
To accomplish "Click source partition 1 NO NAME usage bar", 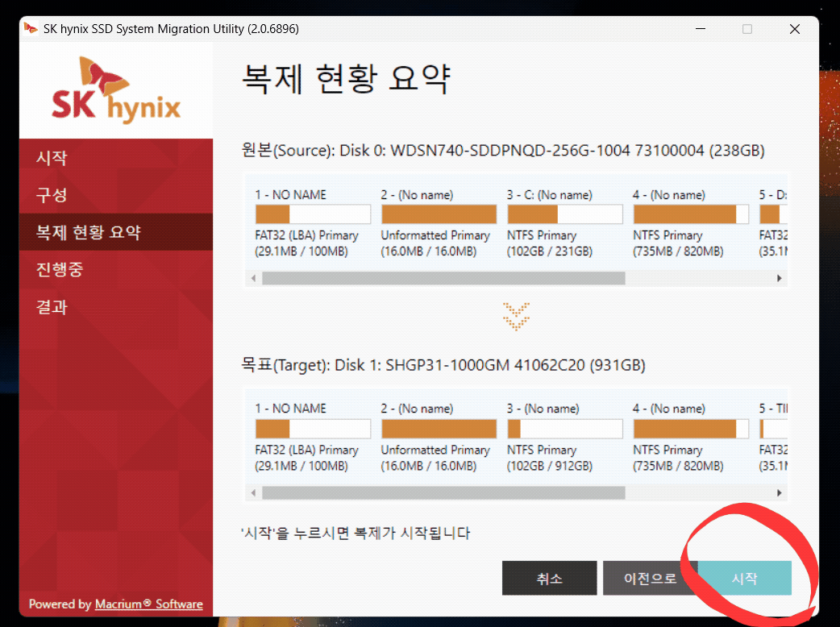I will point(313,214).
